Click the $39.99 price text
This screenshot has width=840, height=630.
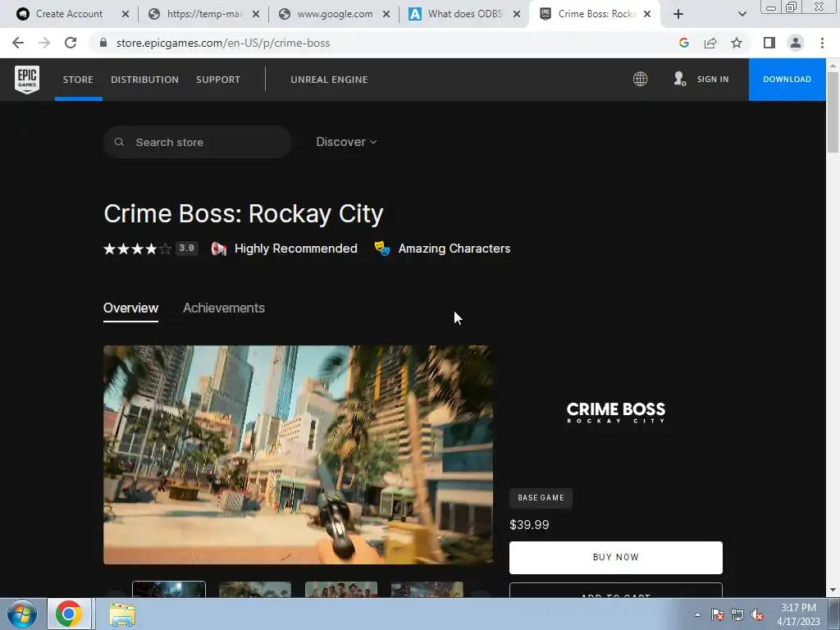click(529, 524)
